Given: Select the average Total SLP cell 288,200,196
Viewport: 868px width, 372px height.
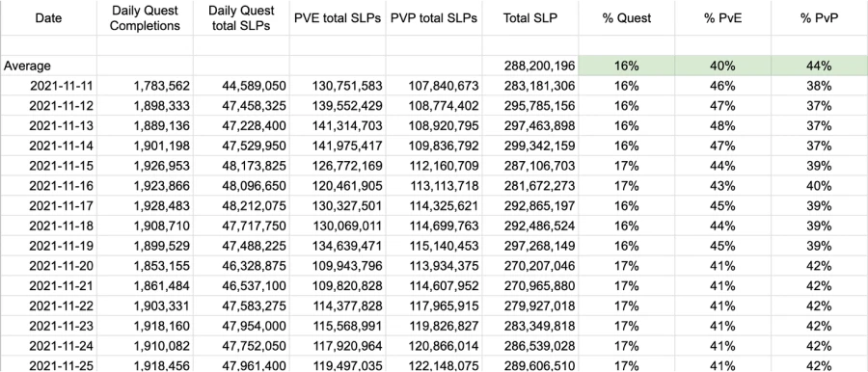Looking at the screenshot, I should (x=530, y=66).
